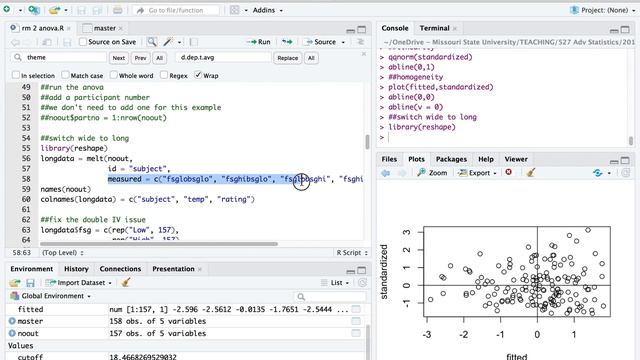Clear environment objects with broom icon
This screenshot has height=360, width=640.
[x=126, y=282]
